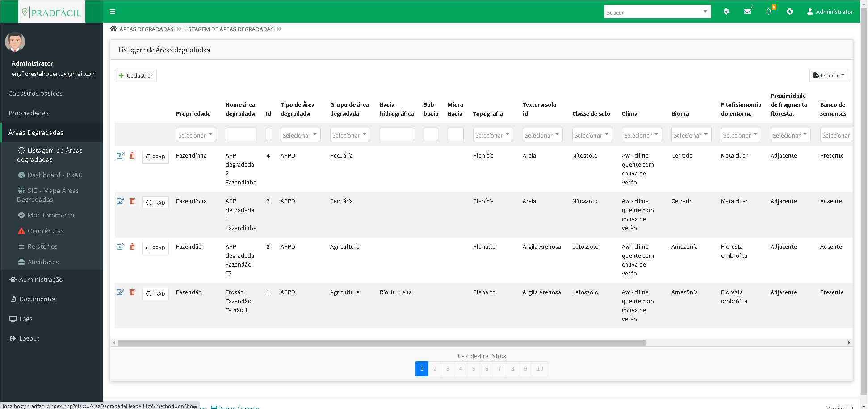Expand Cadastros básicos menu
This screenshot has height=409, width=868.
35,93
